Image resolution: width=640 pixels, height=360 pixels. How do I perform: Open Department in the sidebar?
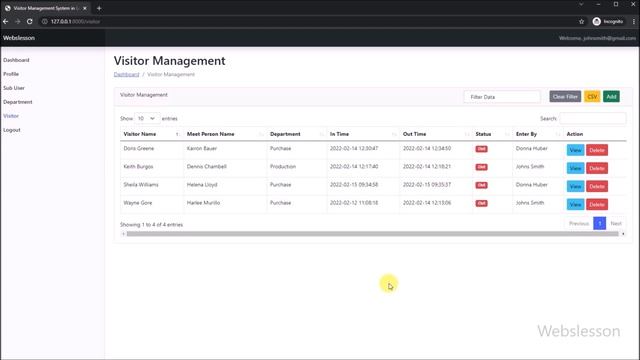pos(18,102)
